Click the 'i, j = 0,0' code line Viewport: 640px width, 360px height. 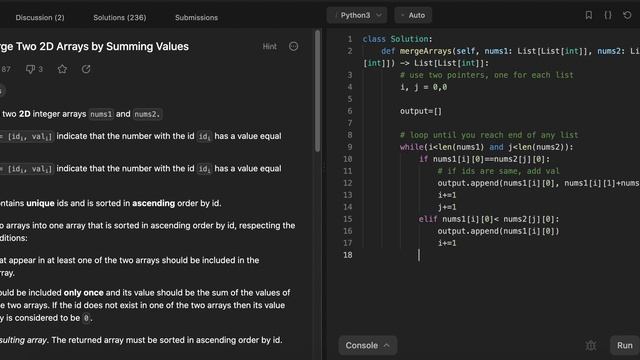(423, 87)
